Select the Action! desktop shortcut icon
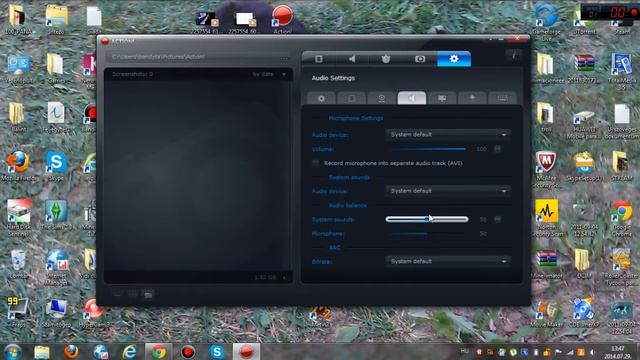Screen dimensions: 640x360 [282, 19]
